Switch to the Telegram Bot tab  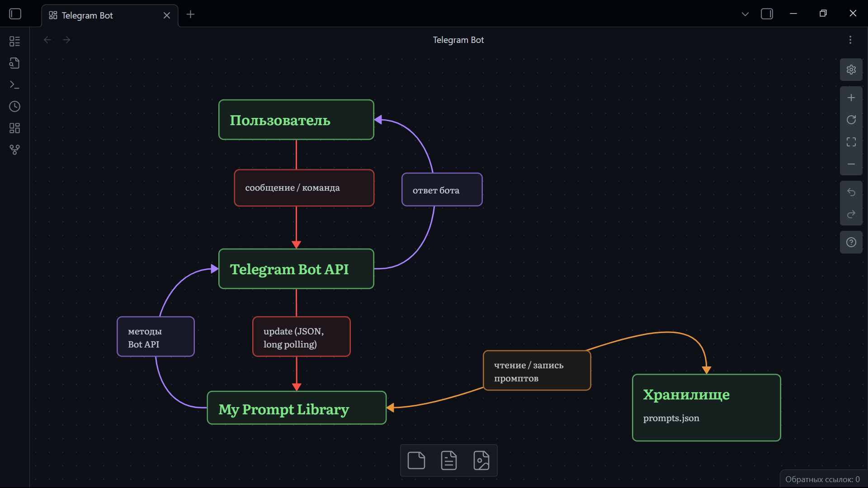(x=87, y=15)
